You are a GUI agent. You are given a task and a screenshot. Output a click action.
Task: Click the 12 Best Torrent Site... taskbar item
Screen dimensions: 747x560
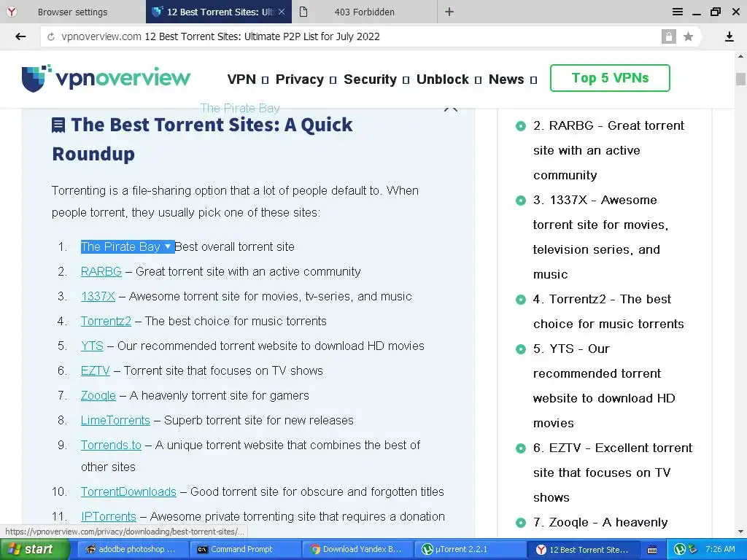pos(582,550)
